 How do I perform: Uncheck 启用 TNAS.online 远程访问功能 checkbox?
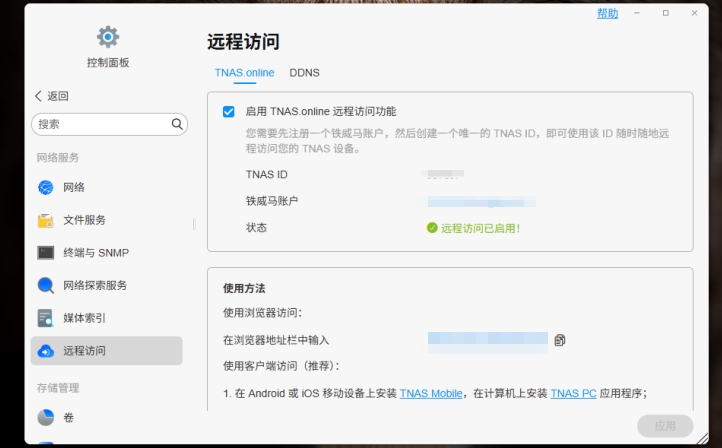coord(228,112)
